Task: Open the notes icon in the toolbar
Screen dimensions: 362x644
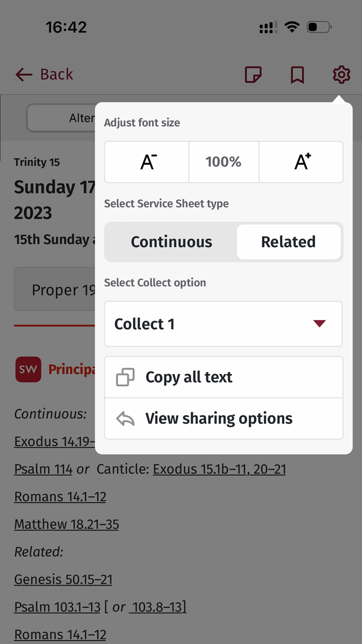Action: (253, 75)
